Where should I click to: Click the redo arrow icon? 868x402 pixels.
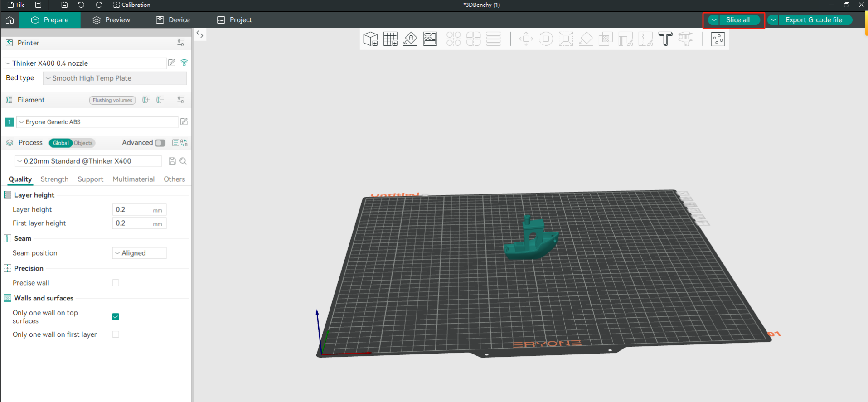[99, 5]
